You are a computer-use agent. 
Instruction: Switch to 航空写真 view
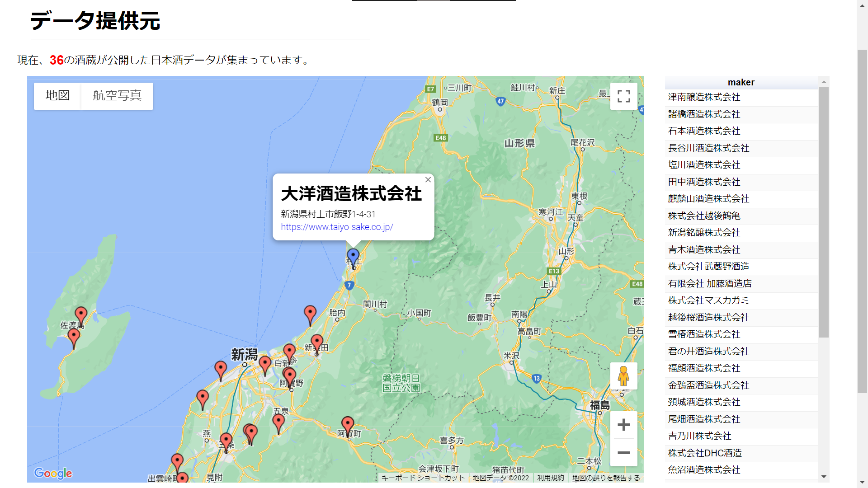click(x=117, y=96)
